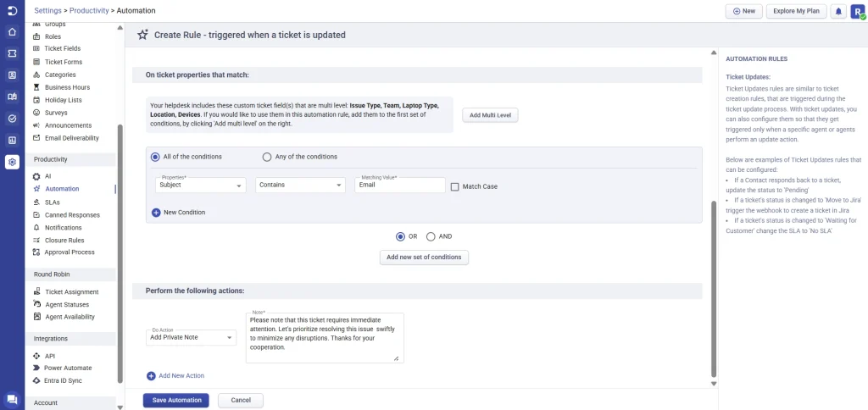Image resolution: width=868 pixels, height=410 pixels.
Task: Click the Surveys smiley icon
Action: pos(36,113)
